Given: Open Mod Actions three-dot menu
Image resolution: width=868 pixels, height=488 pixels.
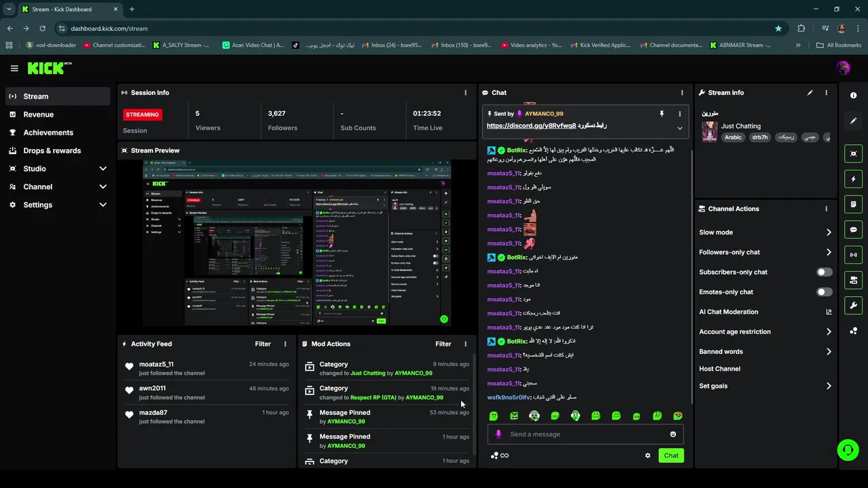Looking at the screenshot, I should [x=465, y=344].
